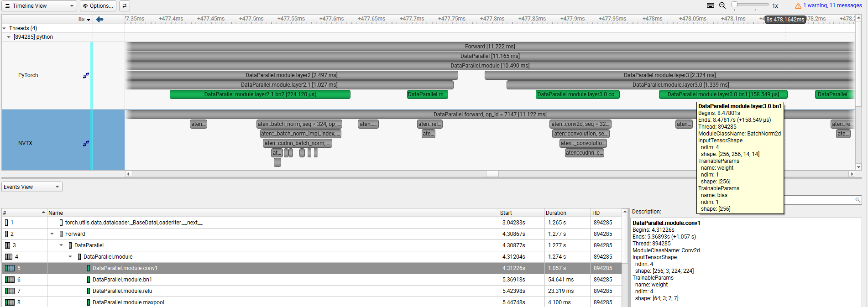Click the zoom out magnifier icon
The width and height of the screenshot is (868, 307).
[722, 5]
